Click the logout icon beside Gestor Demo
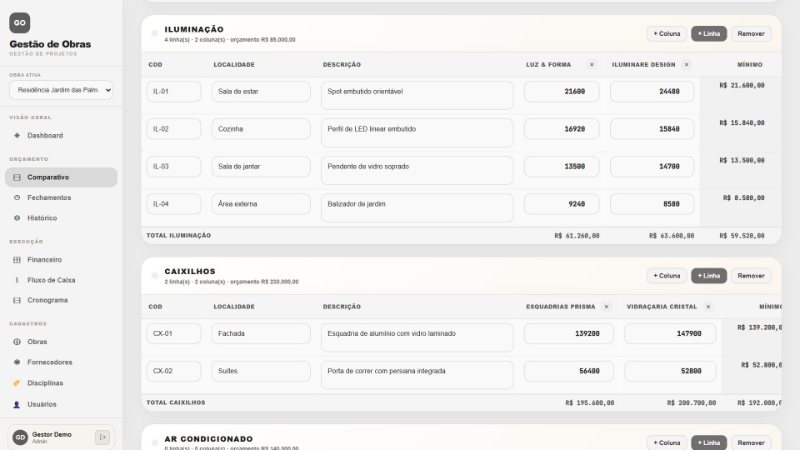This screenshot has width=800, height=450. (102, 437)
